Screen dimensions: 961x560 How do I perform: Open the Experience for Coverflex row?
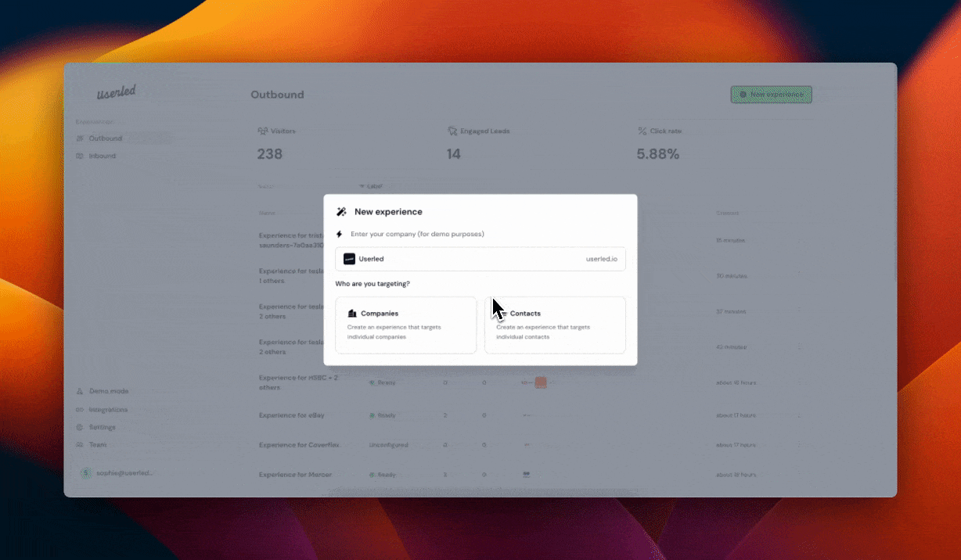297,445
